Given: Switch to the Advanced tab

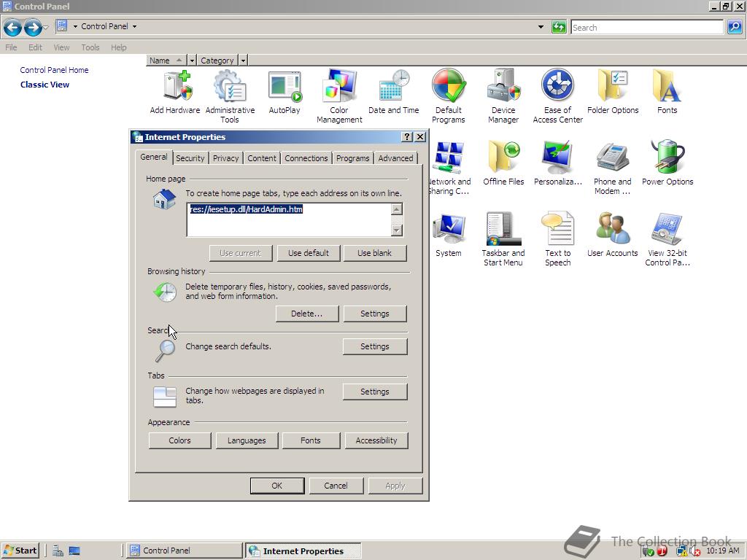Looking at the screenshot, I should (x=395, y=158).
